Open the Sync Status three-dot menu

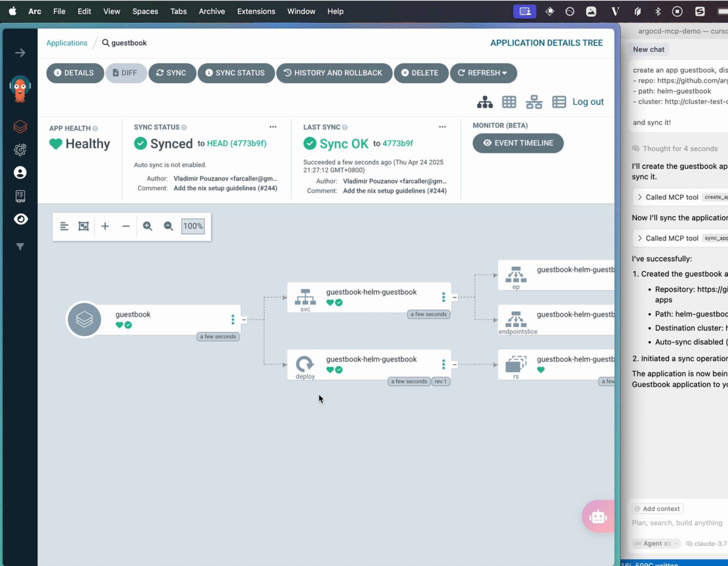click(273, 127)
